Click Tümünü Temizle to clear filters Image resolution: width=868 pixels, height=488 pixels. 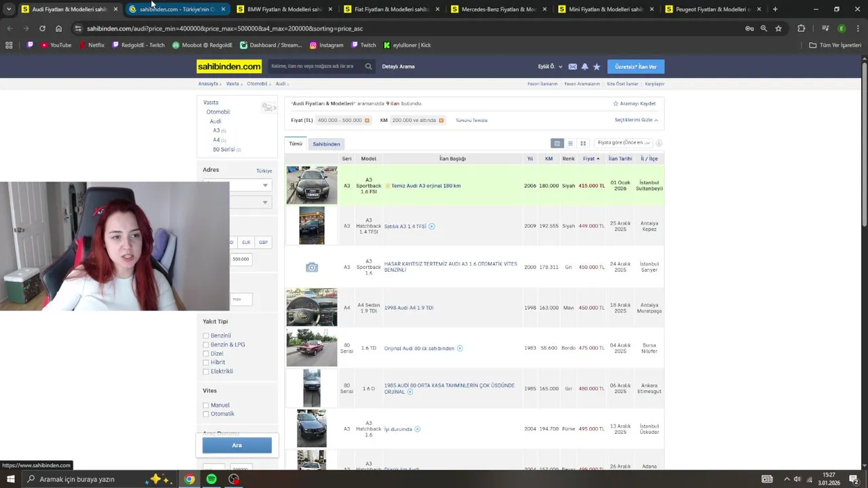[471, 121]
